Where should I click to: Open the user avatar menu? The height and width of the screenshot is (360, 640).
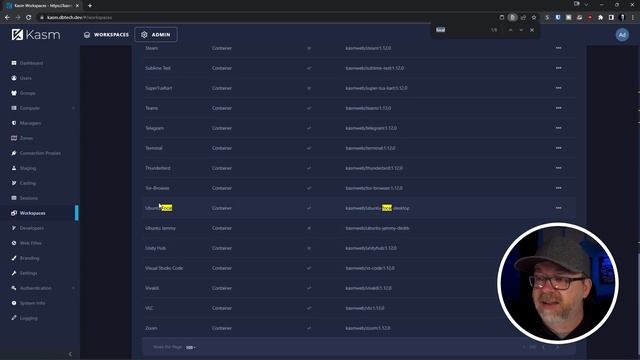pos(622,35)
